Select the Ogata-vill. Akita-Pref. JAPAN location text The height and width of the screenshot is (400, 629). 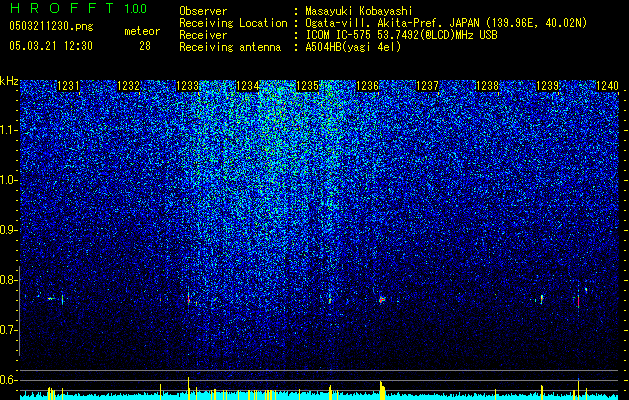point(446,23)
